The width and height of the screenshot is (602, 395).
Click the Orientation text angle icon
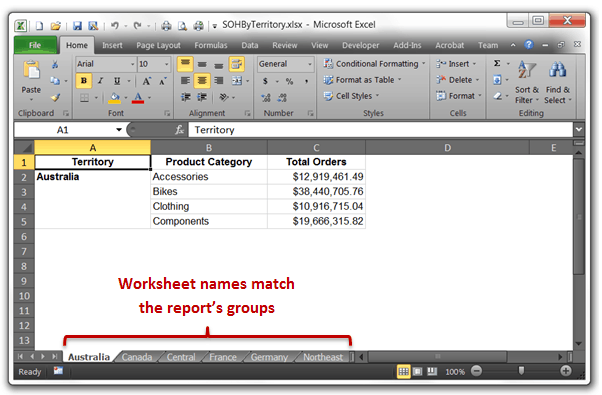[224, 97]
